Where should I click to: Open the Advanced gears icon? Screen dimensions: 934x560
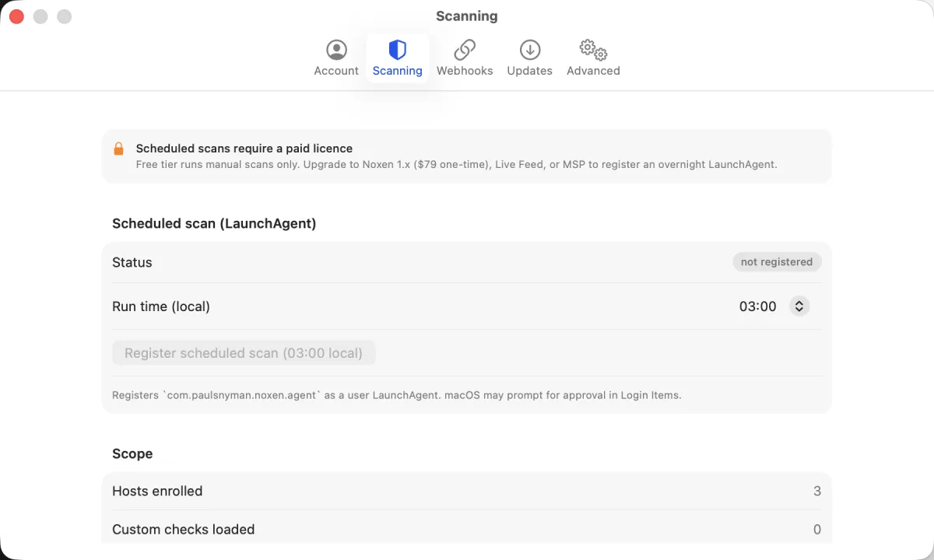click(592, 49)
